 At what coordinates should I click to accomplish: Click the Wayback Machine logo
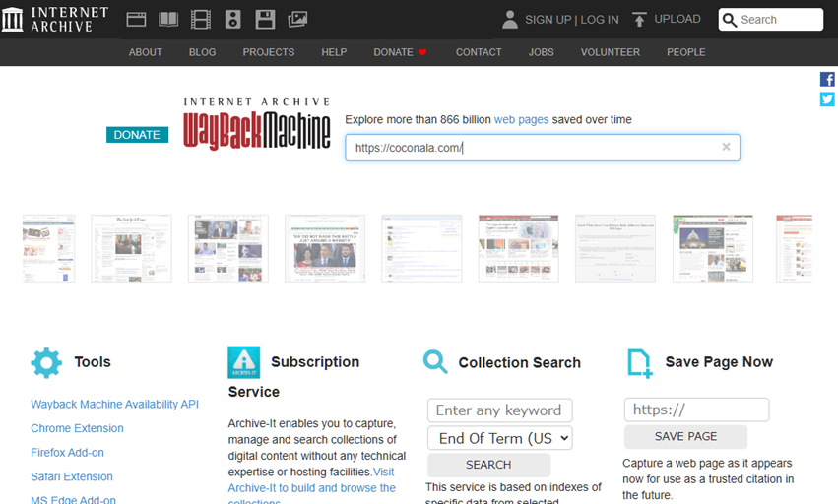pyautogui.click(x=257, y=124)
